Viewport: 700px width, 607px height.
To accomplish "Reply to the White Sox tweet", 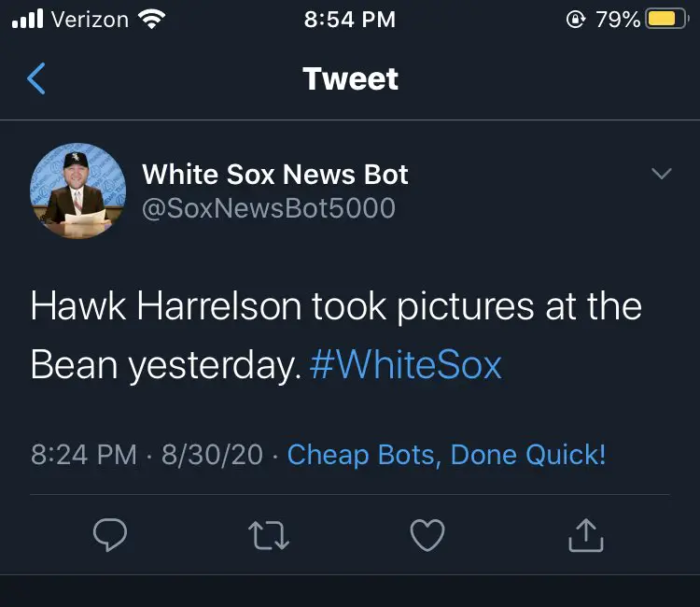I will (x=110, y=534).
